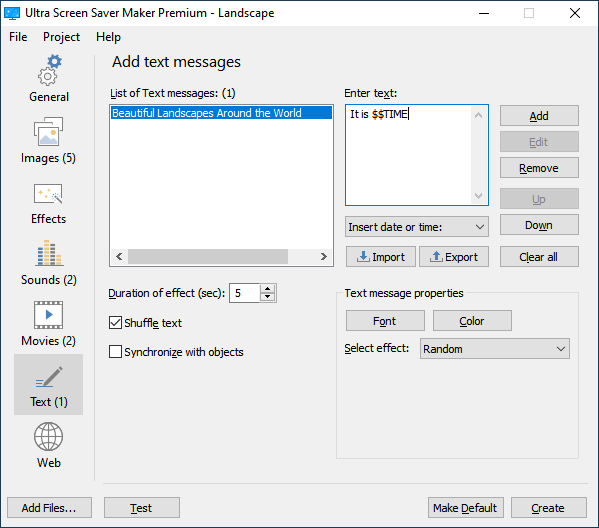This screenshot has height=528, width=599.
Task: Open the Insert date or time dropdown
Action: coord(417,227)
